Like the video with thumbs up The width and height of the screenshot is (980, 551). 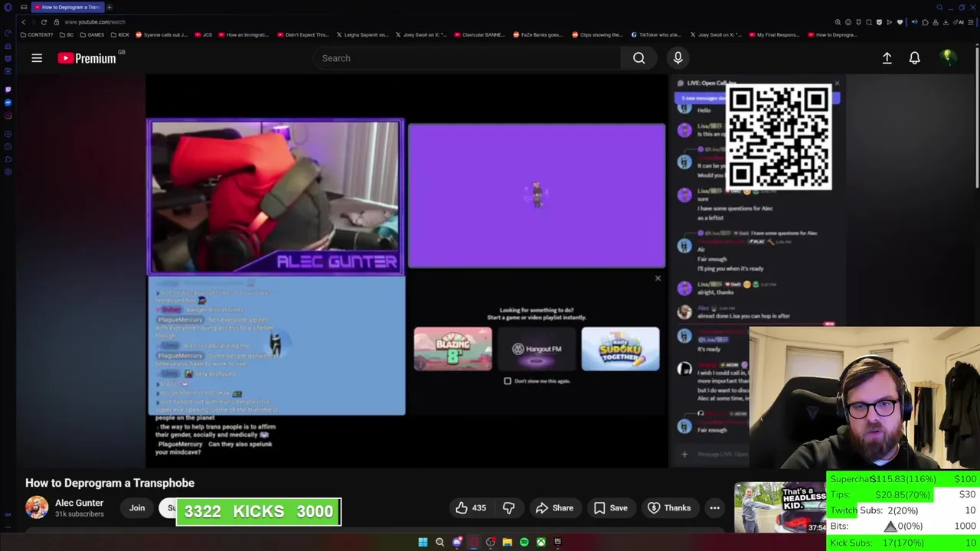(x=471, y=508)
